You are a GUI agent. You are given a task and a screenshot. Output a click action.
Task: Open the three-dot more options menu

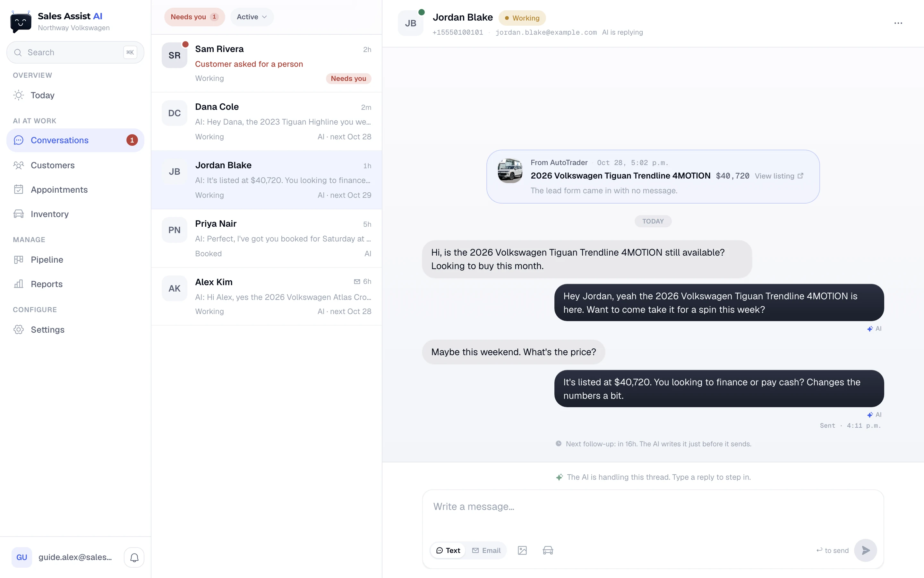(x=898, y=23)
